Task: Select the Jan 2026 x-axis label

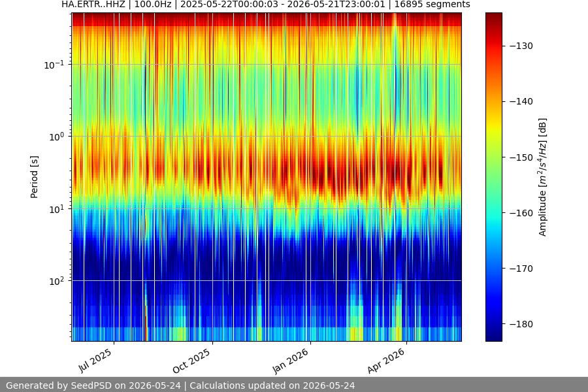Action: click(x=290, y=361)
